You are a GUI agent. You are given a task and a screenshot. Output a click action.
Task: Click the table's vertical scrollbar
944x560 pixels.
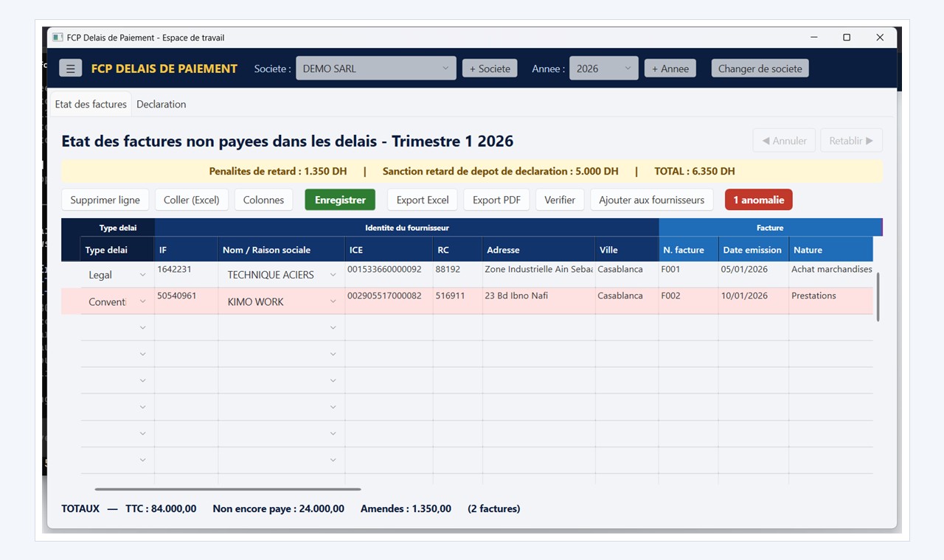[x=878, y=296]
